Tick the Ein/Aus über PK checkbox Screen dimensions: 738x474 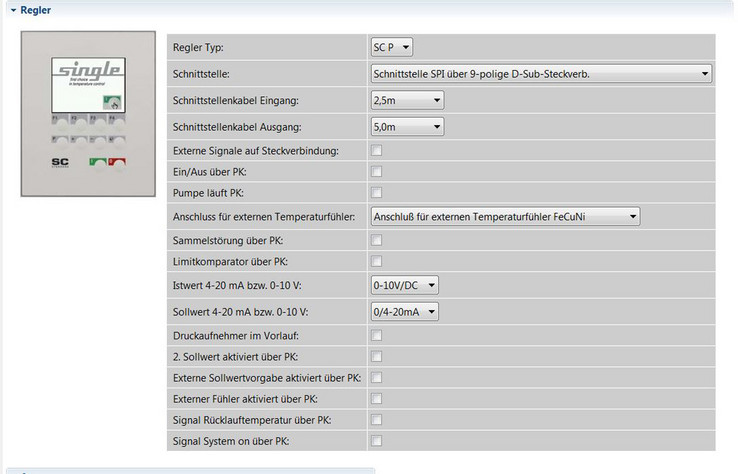tap(377, 172)
